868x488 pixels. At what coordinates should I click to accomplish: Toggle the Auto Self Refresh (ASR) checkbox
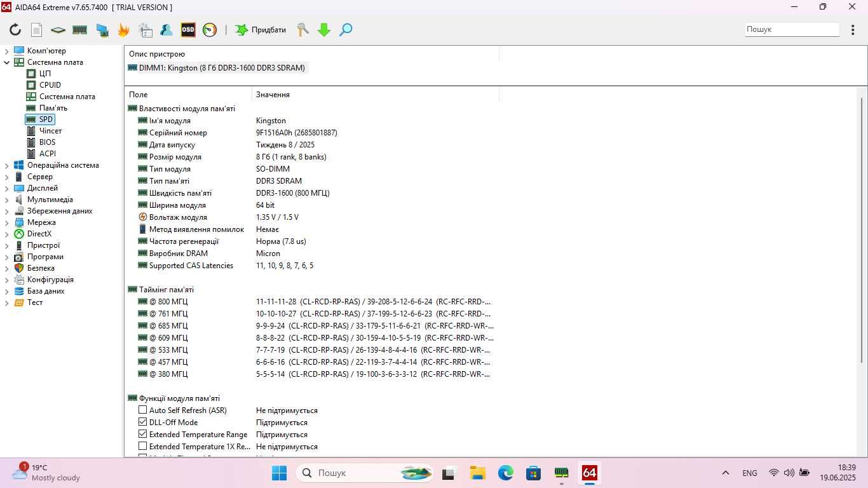coord(142,410)
